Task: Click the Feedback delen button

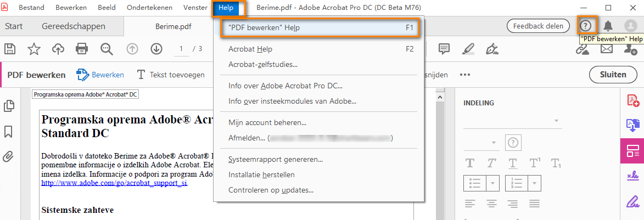Action: click(538, 26)
